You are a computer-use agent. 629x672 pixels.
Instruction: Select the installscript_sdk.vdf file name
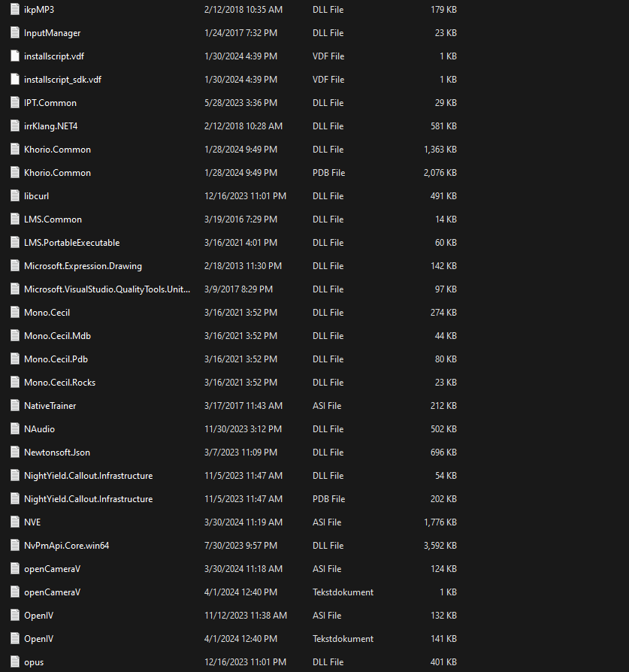[62, 80]
